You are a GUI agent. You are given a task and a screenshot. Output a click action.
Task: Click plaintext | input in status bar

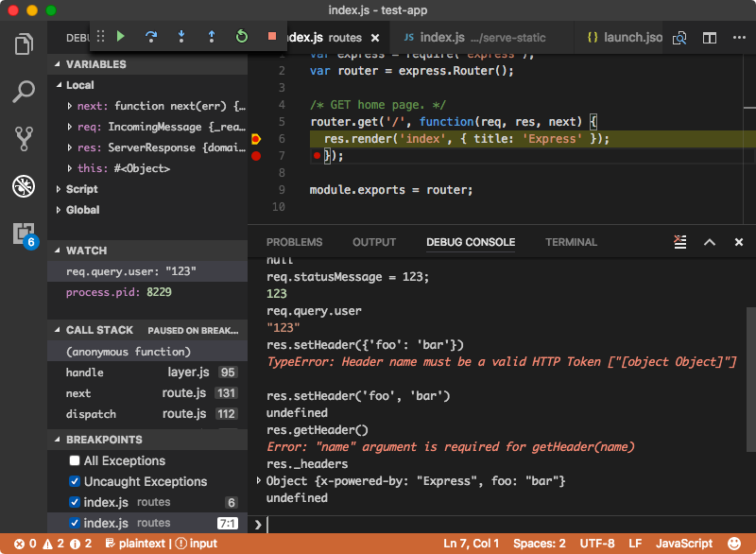161,544
